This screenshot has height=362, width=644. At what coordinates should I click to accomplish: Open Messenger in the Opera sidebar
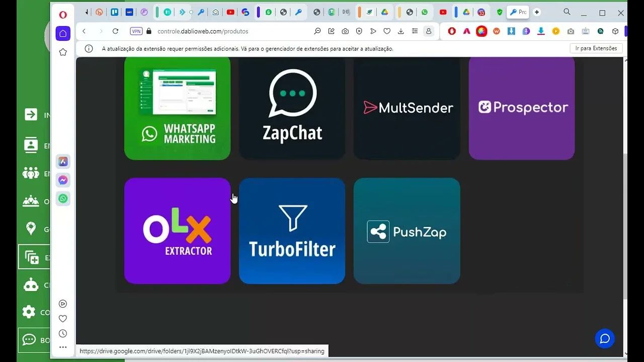(63, 180)
